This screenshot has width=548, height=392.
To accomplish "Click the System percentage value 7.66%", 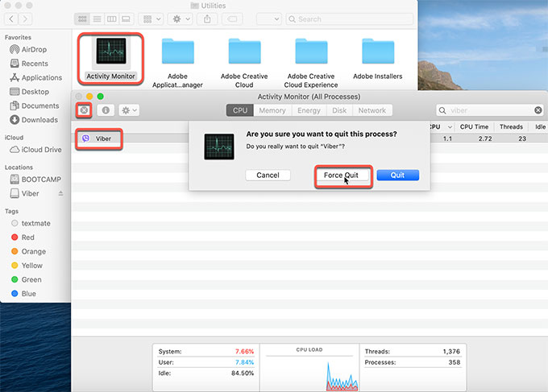I will point(244,352).
